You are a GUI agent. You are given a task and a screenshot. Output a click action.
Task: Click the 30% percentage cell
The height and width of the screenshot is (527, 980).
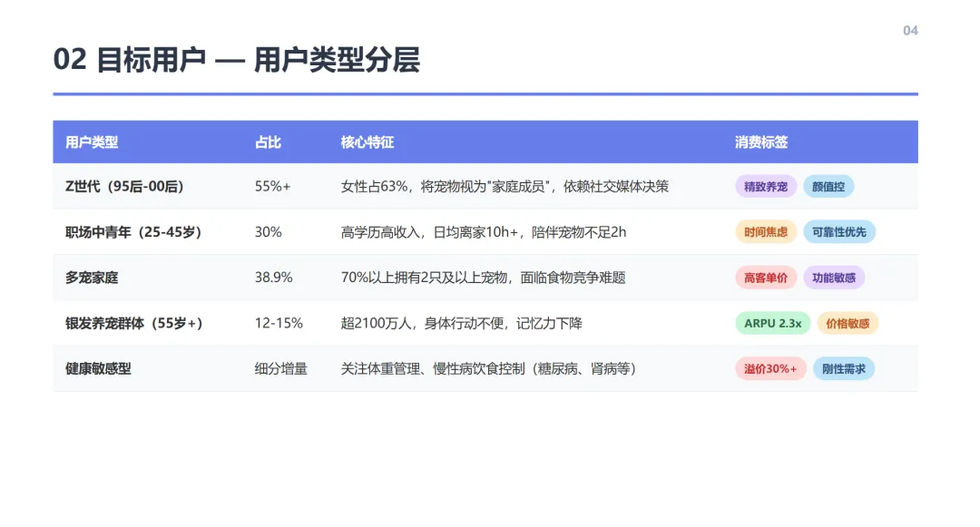click(268, 232)
